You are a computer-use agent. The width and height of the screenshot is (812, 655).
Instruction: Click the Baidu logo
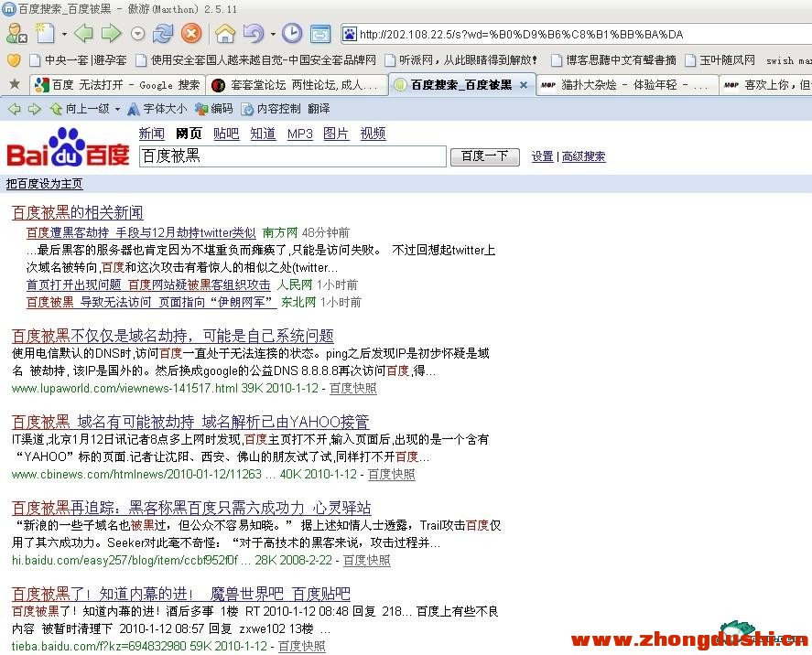point(68,147)
